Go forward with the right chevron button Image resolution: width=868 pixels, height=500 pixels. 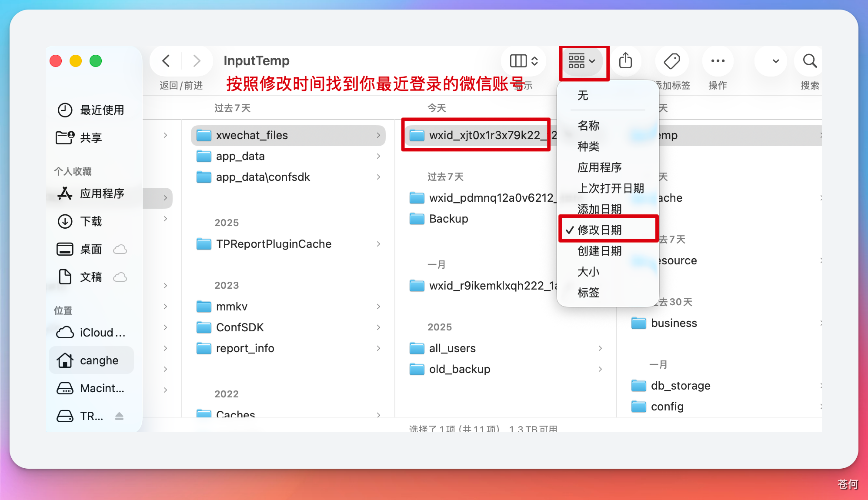(x=197, y=61)
